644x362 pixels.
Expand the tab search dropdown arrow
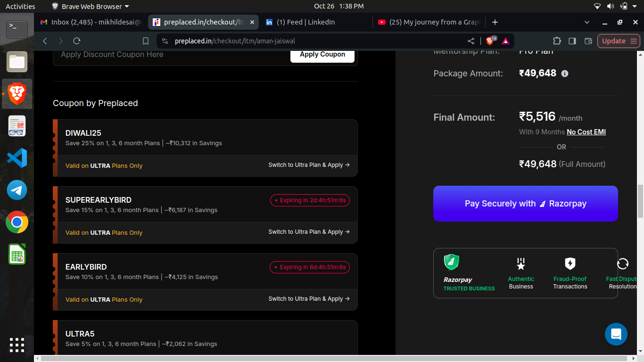[587, 22]
